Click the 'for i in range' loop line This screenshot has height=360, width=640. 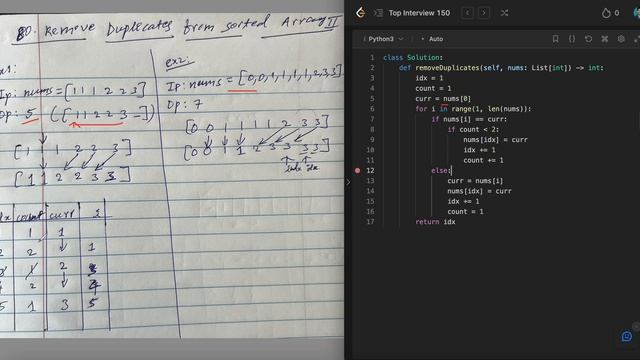473,109
